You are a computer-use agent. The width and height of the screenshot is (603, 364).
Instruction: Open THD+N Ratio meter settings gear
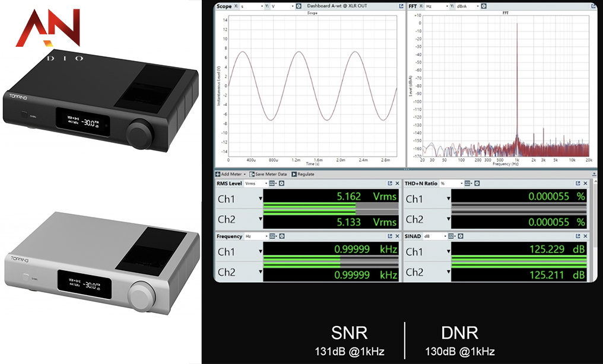tap(477, 184)
